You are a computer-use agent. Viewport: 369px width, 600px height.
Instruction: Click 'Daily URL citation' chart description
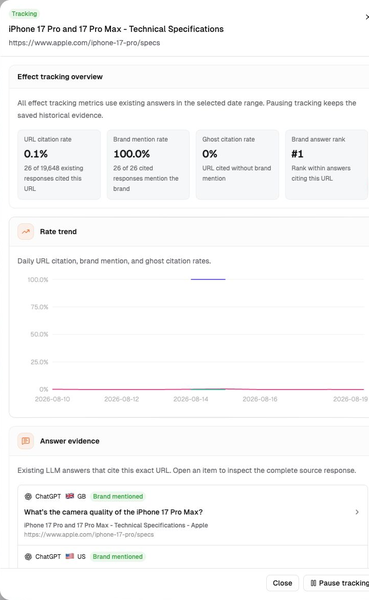[x=114, y=261]
